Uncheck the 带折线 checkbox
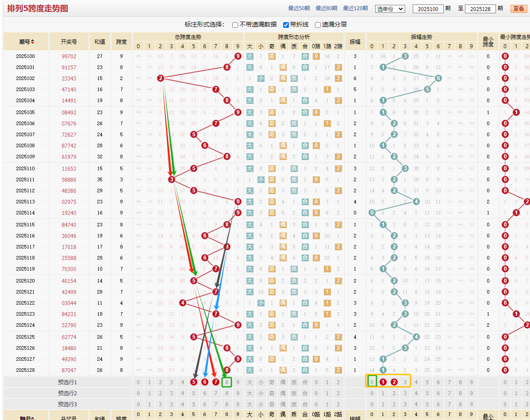Image resolution: width=530 pixels, height=420 pixels. click(x=286, y=25)
